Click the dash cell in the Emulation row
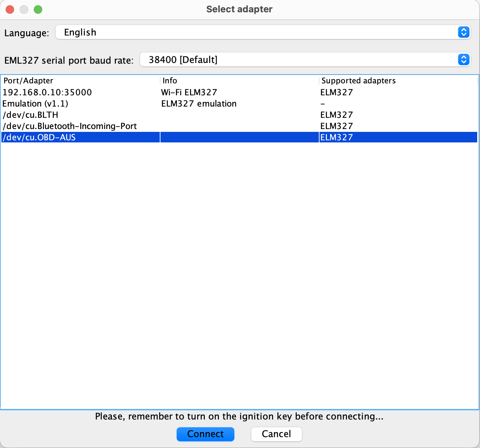480x448 pixels. click(398, 103)
